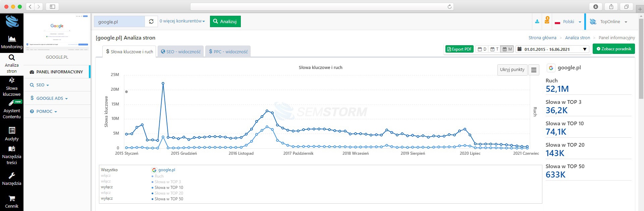
Task: Click the 'Ruch' value 52,1M
Action: (557, 89)
